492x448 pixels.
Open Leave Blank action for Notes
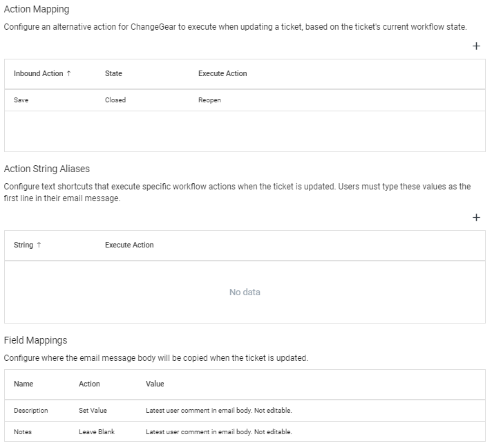97,432
